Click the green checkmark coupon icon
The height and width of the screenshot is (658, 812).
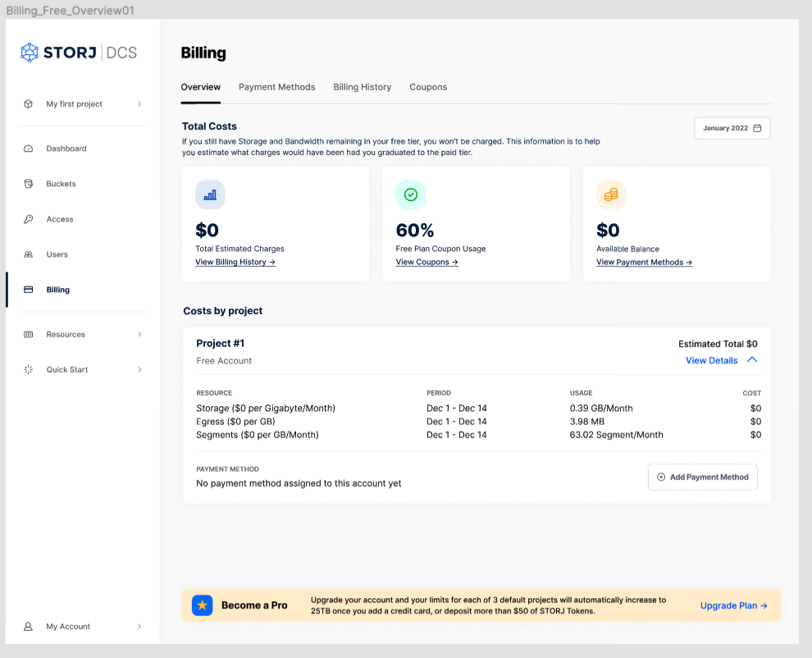[x=411, y=194]
